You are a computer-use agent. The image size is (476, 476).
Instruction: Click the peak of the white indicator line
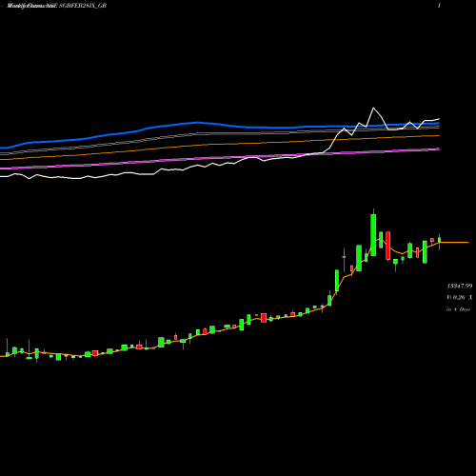point(373,109)
